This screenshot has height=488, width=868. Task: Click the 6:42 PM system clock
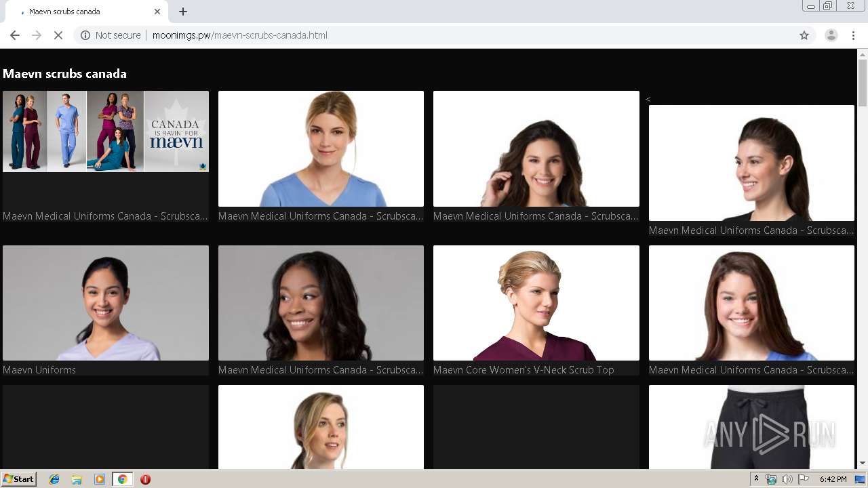tap(833, 479)
